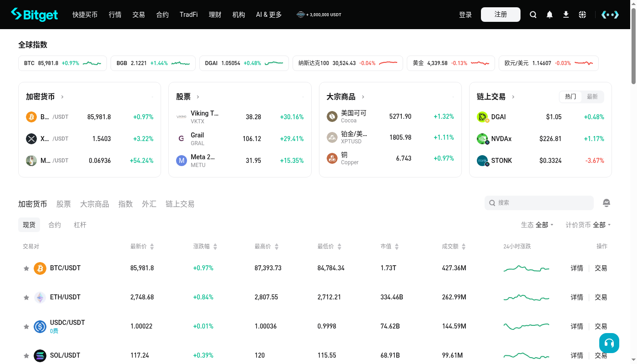Click the Solana icon in SOL/USDT row
Screen dimensions: 637x364
tap(40, 355)
